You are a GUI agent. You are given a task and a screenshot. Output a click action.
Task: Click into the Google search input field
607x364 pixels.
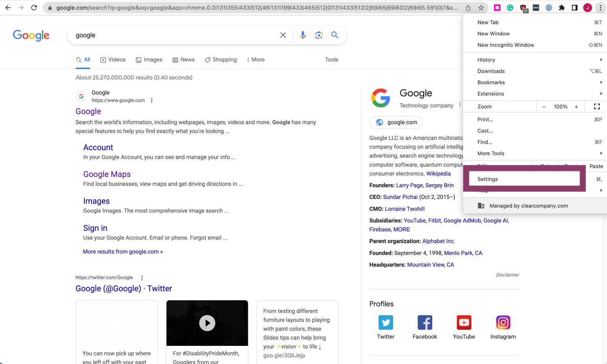[176, 35]
